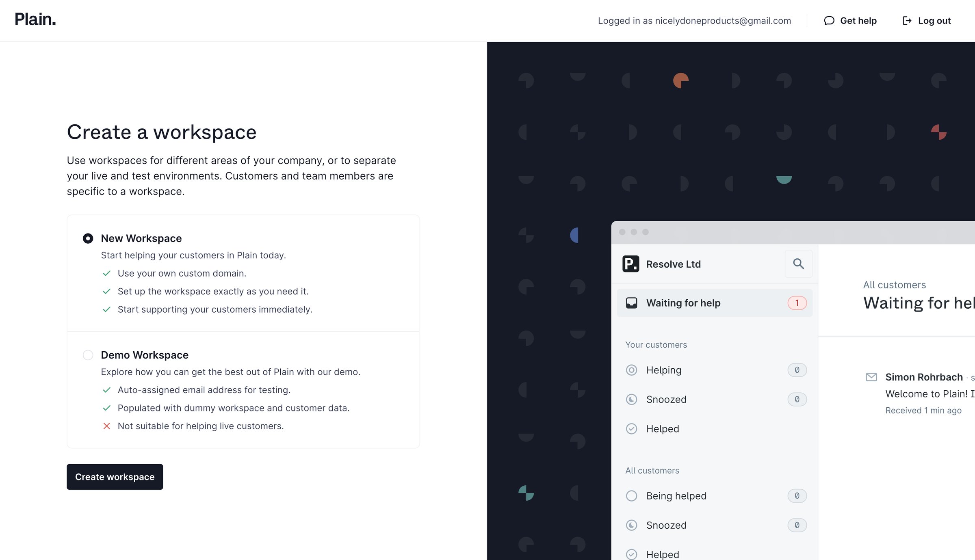Click the inbox icon next to Waiting for help
The image size is (975, 560).
[x=631, y=303]
